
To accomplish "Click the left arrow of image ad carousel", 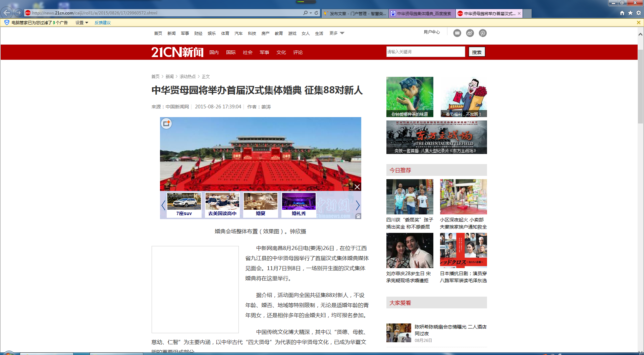I will click(163, 205).
